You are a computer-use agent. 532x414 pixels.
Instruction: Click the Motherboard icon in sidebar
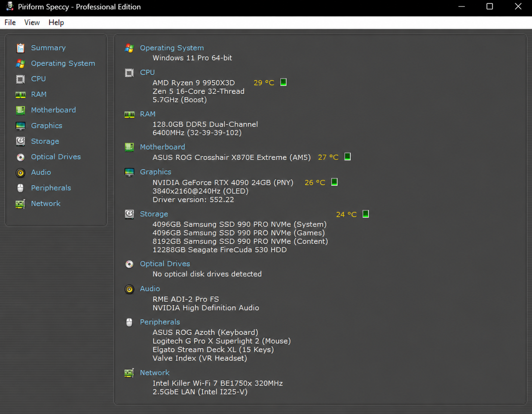click(21, 110)
